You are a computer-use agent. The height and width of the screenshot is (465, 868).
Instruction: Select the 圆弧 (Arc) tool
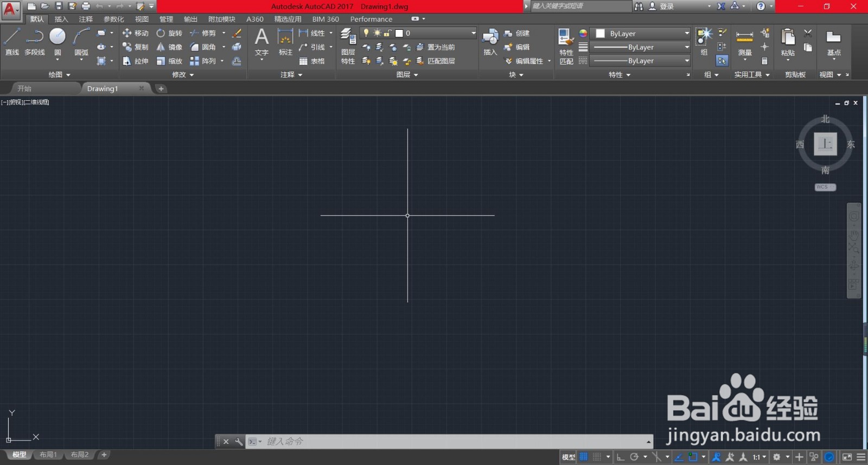pos(81,42)
